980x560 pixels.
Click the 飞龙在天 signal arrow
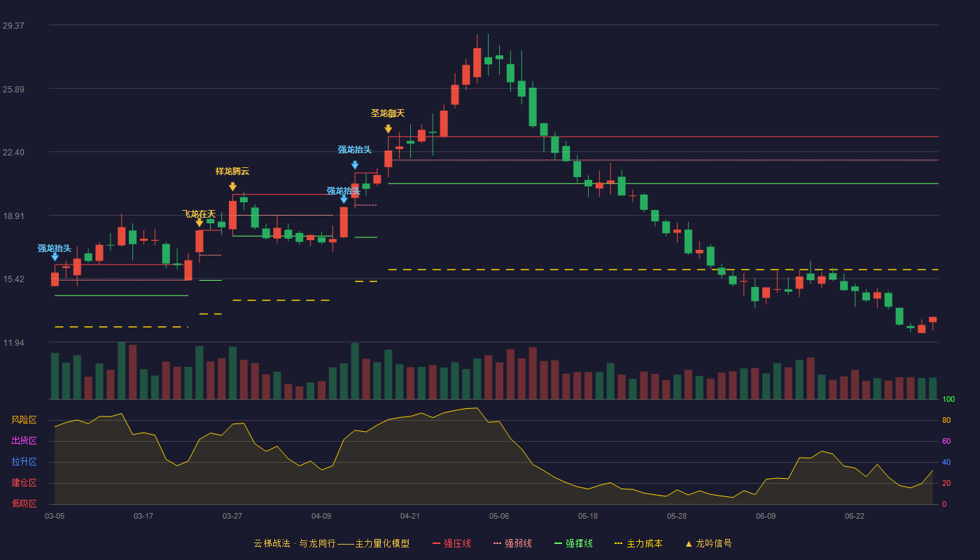199,223
